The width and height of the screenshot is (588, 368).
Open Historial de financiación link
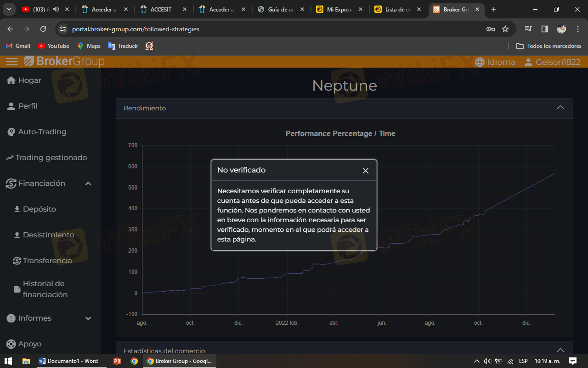pos(45,289)
